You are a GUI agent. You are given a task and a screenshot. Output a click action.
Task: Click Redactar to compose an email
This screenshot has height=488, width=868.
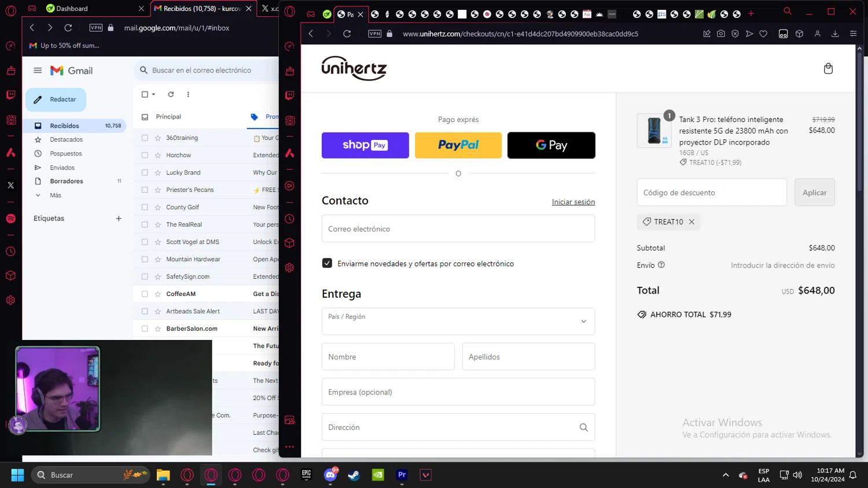pyautogui.click(x=56, y=99)
